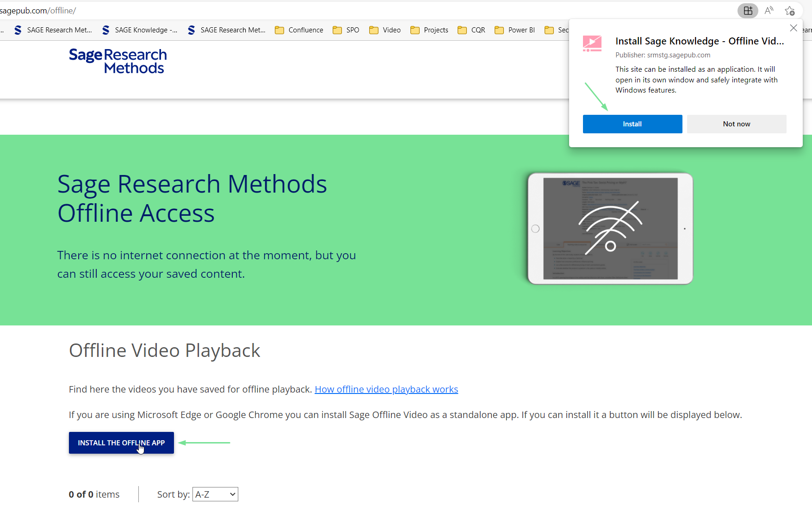Click Install Sage Knowledge popup title
The height and width of the screenshot is (512, 812).
coord(700,41)
